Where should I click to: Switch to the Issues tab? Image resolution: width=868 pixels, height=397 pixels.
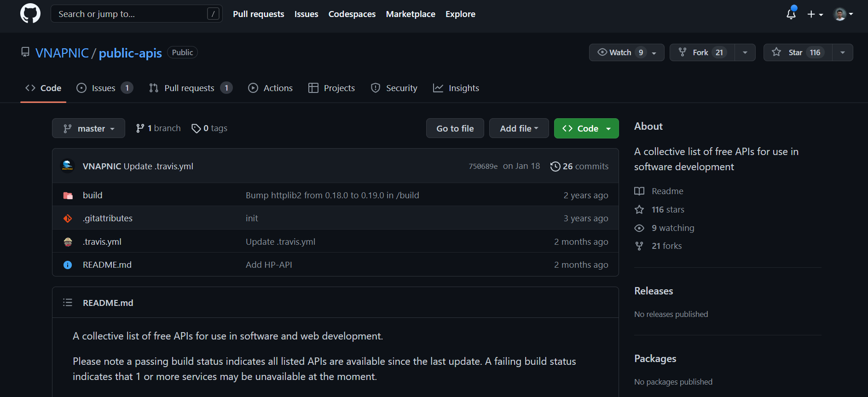pyautogui.click(x=104, y=88)
